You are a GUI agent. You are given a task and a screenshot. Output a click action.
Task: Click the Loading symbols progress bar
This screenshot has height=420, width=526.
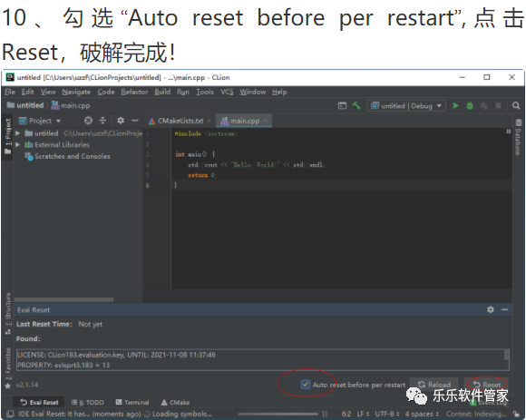[x=279, y=414]
